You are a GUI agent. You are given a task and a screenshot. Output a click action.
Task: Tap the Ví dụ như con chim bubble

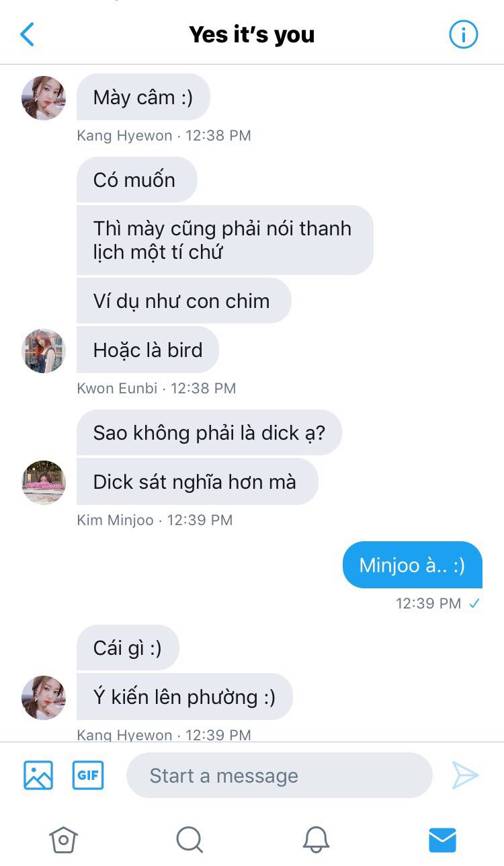pos(184,301)
